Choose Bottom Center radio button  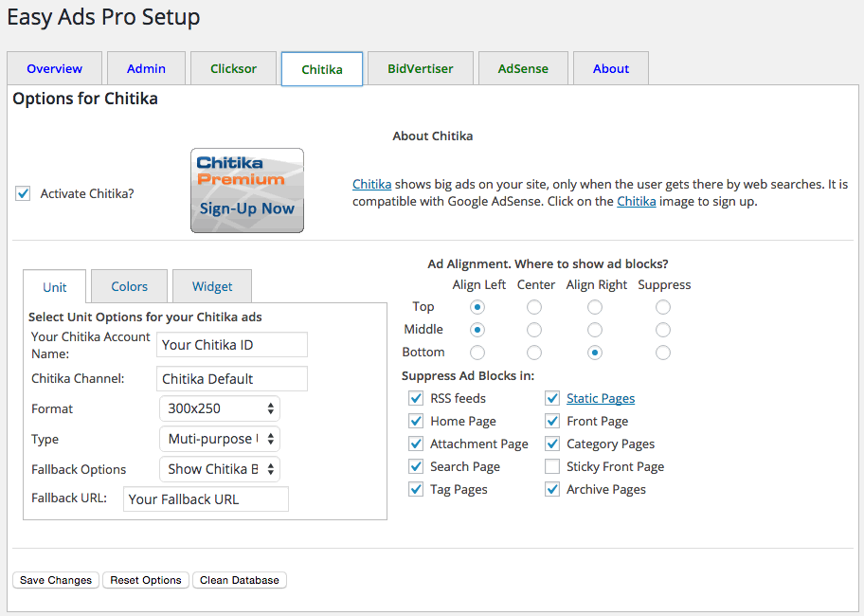[x=534, y=353]
